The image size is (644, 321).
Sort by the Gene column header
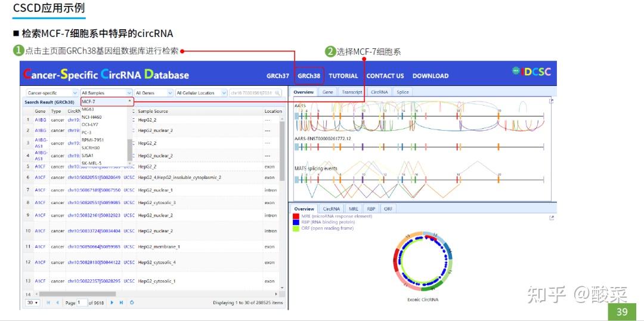(x=41, y=111)
